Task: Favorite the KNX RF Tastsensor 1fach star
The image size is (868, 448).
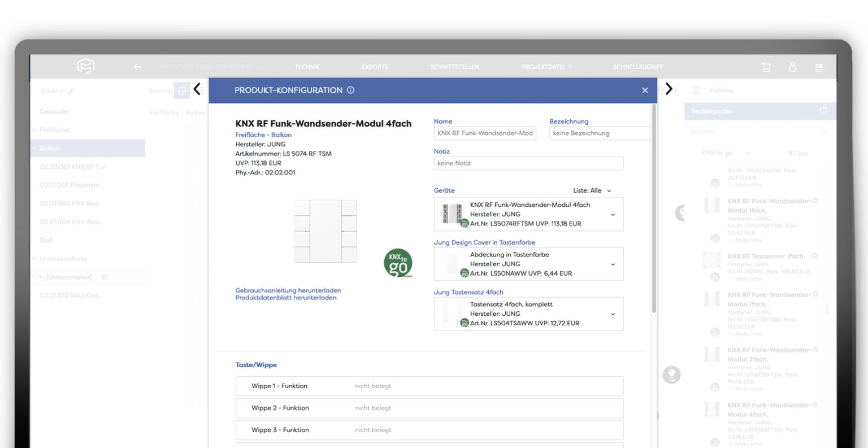Action: [815, 256]
